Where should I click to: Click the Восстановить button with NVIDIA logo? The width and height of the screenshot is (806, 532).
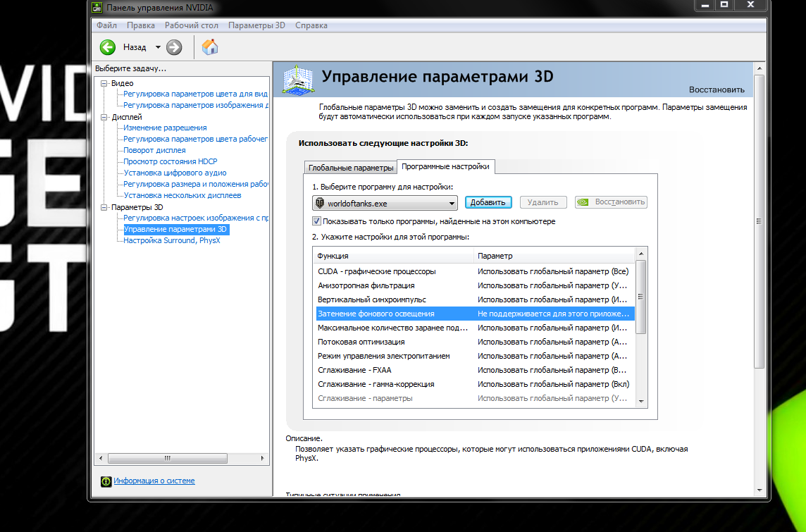611,202
